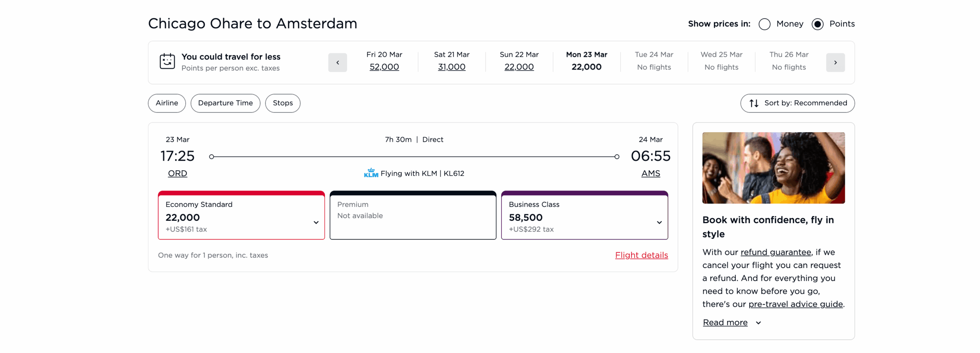Click the calendar smiley icon
Image resolution: width=980 pixels, height=353 pixels.
167,61
